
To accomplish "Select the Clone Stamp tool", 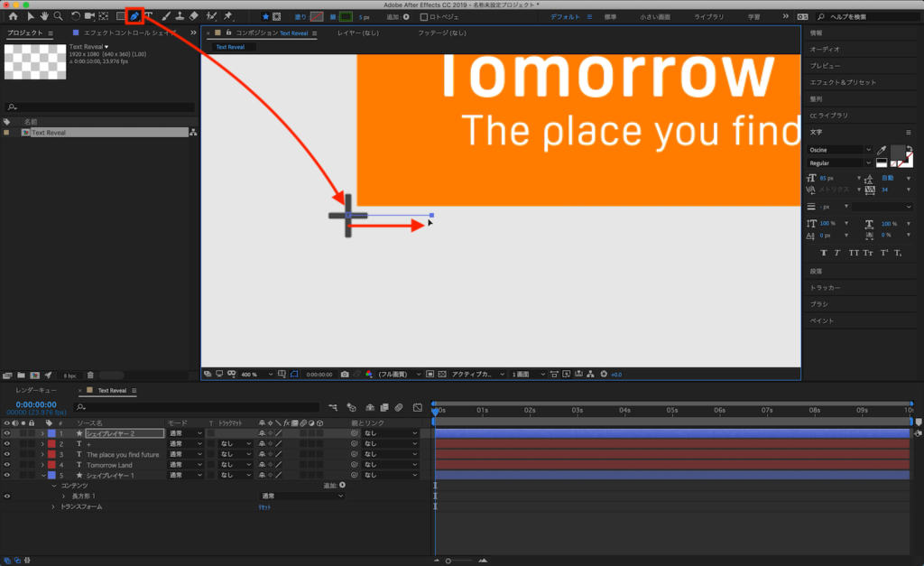I will [x=180, y=16].
